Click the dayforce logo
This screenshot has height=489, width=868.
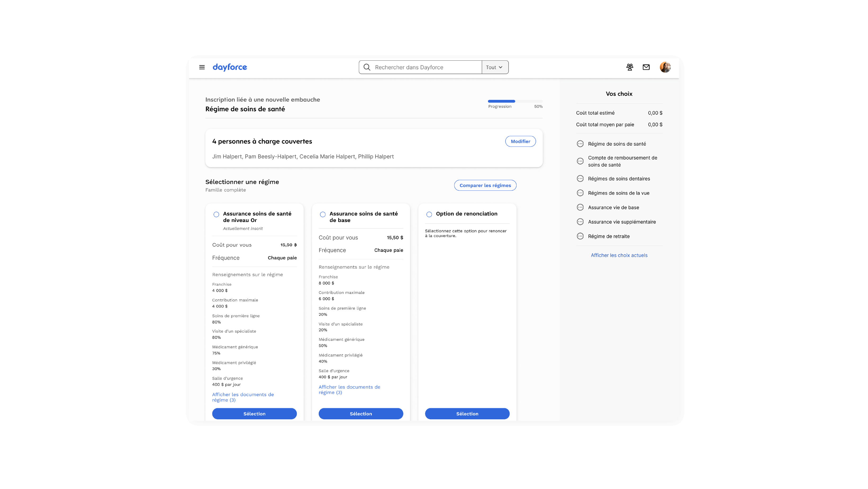pyautogui.click(x=230, y=67)
